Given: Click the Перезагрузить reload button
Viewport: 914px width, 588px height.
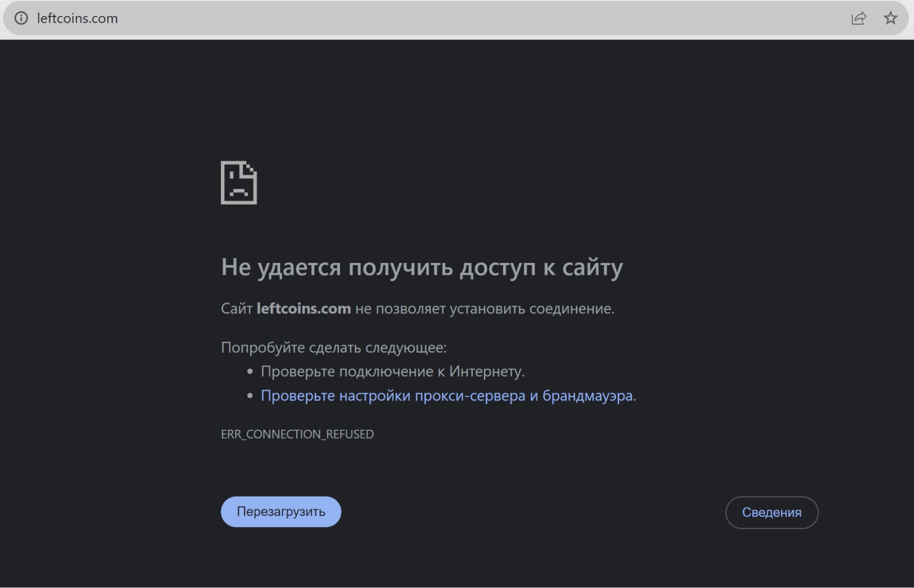Looking at the screenshot, I should [281, 512].
